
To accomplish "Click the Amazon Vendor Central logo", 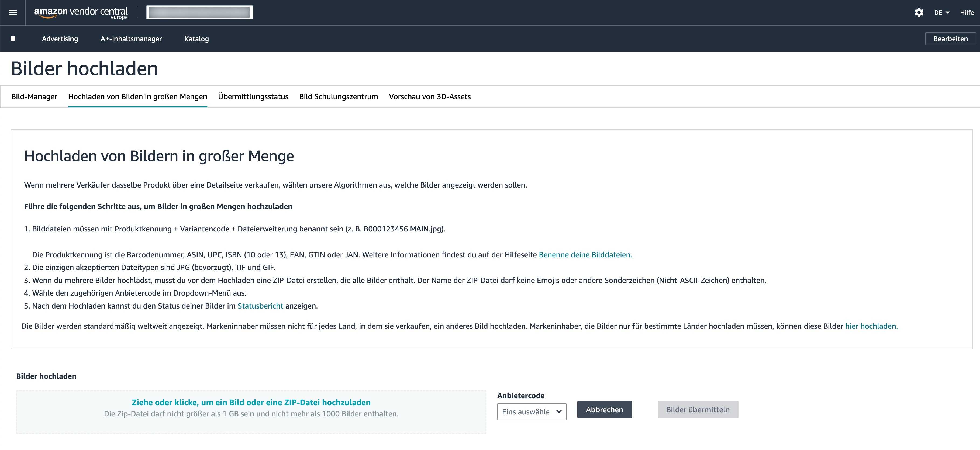I will [81, 13].
